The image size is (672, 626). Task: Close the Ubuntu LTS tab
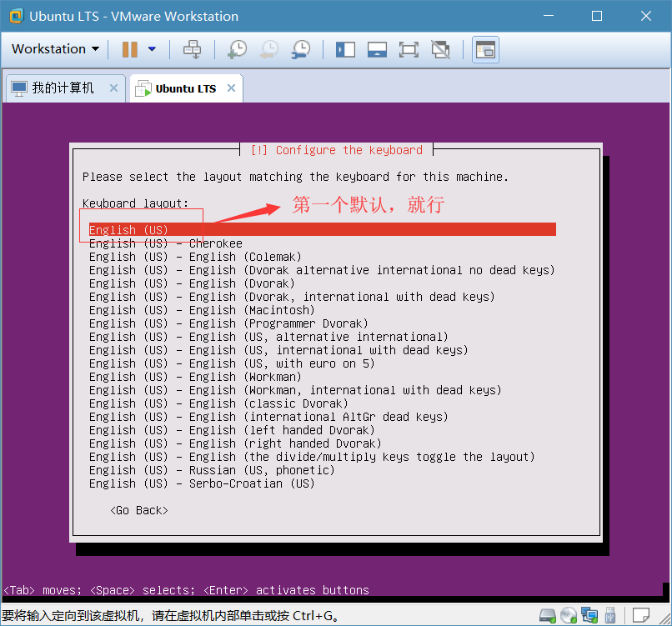click(x=231, y=88)
